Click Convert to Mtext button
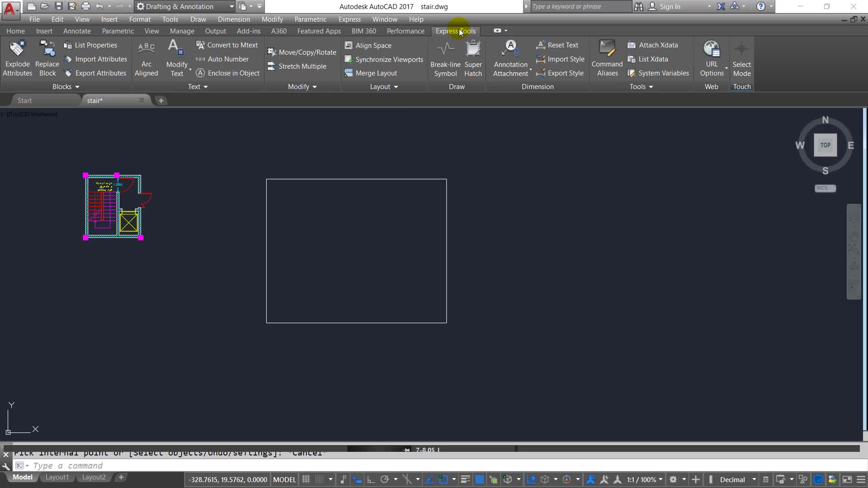Image resolution: width=868 pixels, height=488 pixels. [227, 45]
